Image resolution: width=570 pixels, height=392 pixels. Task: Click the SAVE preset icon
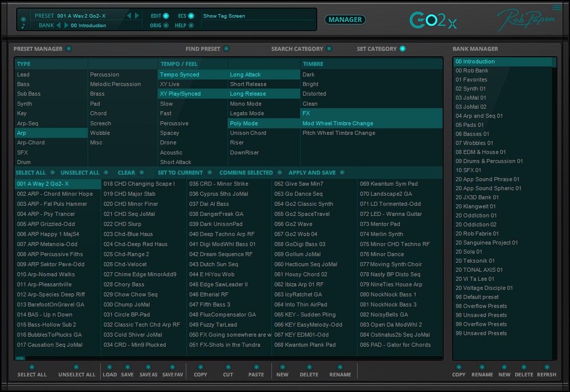[x=127, y=367]
